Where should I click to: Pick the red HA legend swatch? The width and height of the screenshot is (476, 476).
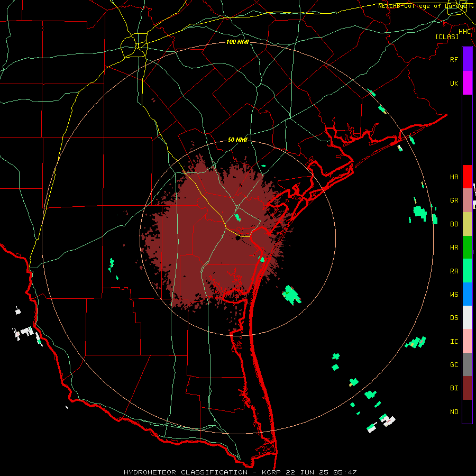(x=467, y=177)
